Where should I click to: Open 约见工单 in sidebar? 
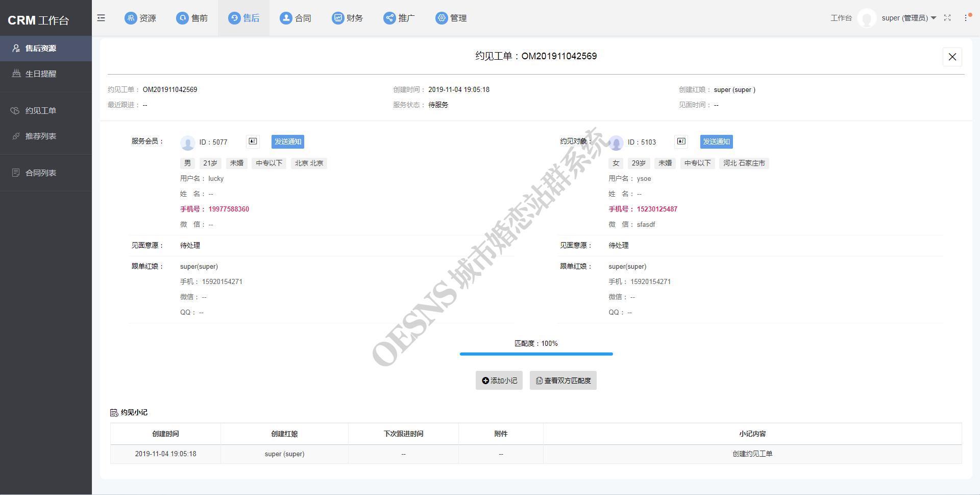(46, 111)
